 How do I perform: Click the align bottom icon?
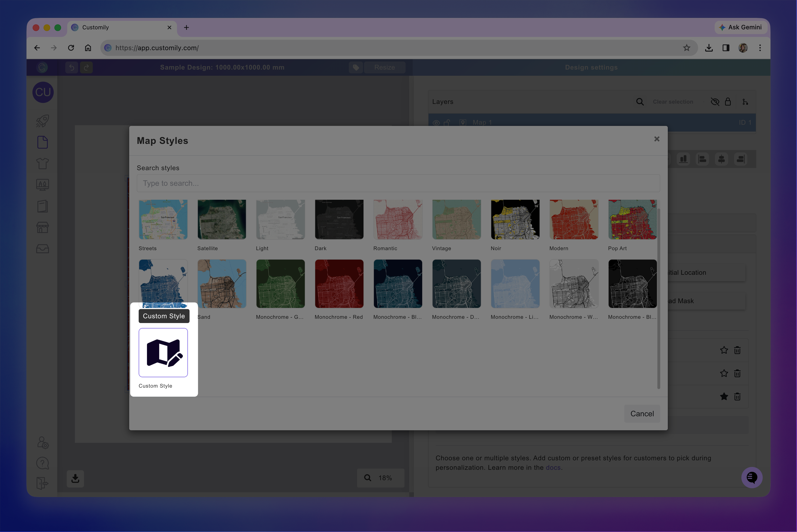coord(683,159)
